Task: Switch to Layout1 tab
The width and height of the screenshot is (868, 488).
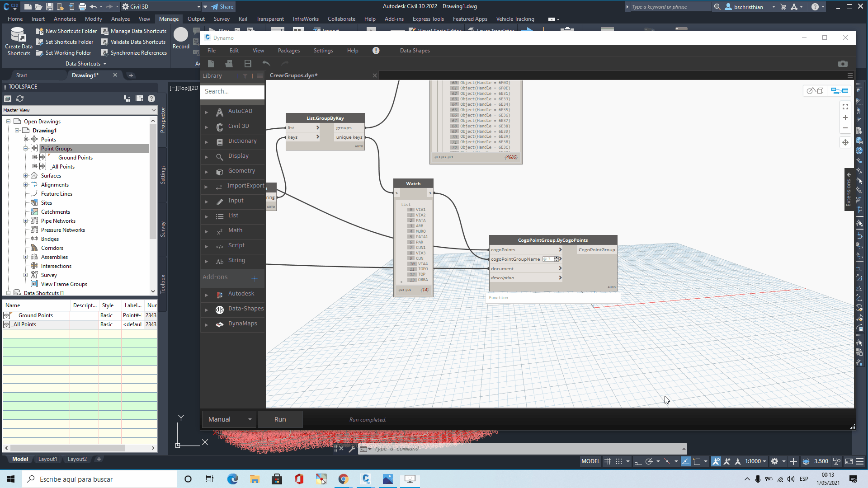Action: coord(47,459)
